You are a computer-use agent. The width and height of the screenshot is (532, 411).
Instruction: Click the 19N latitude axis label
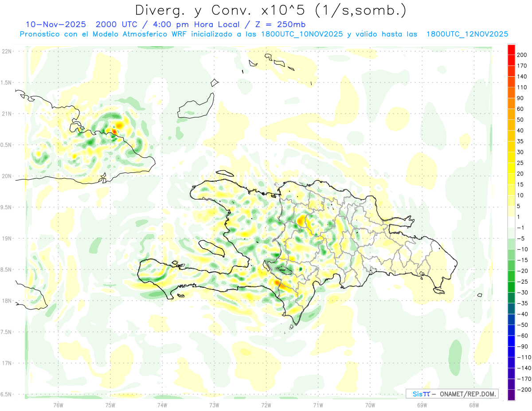pos(7,238)
